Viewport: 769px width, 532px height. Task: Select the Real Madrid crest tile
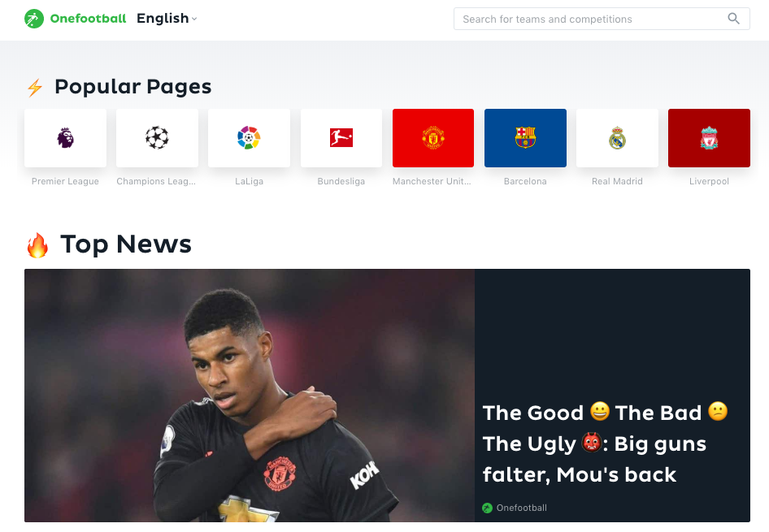617,138
